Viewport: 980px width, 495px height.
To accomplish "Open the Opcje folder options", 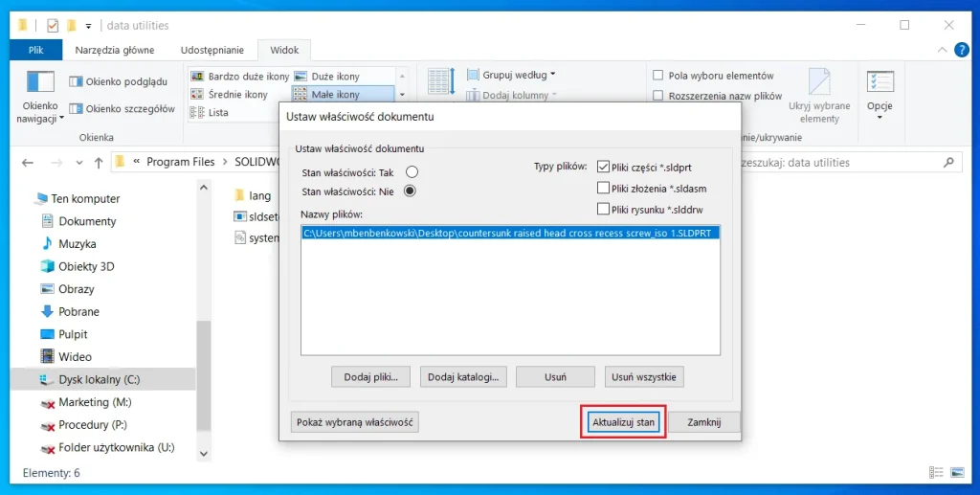I will click(x=880, y=95).
